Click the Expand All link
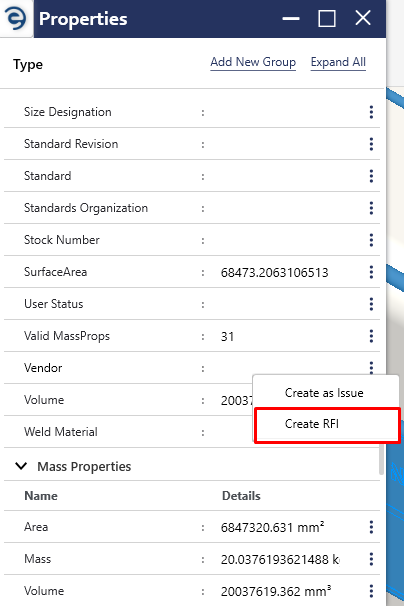Image resolution: width=404 pixels, height=606 pixels. (338, 62)
